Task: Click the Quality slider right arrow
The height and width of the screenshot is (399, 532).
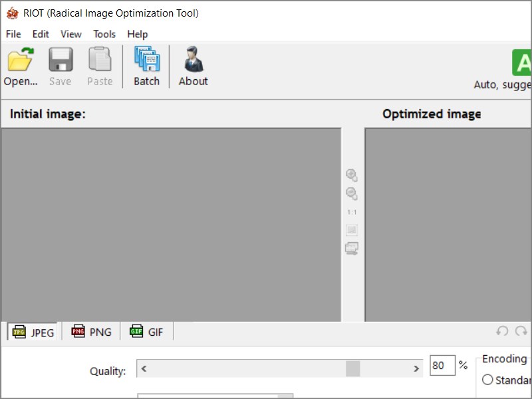Action: [x=416, y=368]
